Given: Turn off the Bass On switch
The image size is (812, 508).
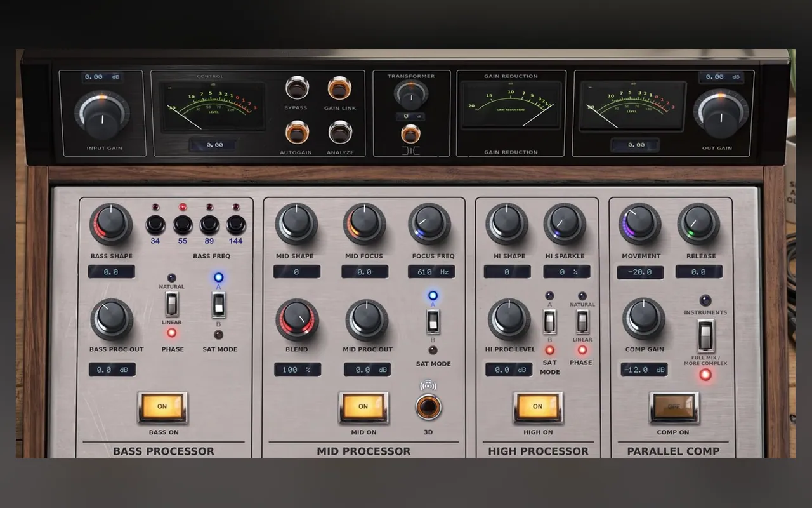Looking at the screenshot, I should (x=162, y=407).
